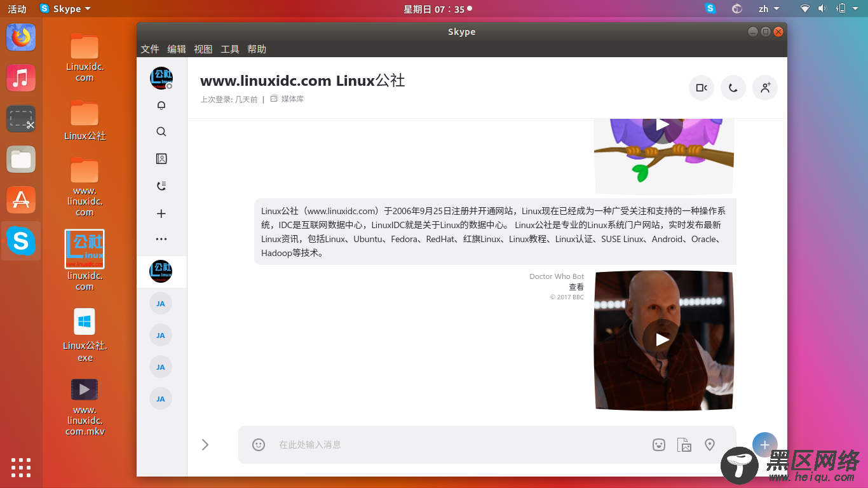The height and width of the screenshot is (488, 868).
Task: Select the second JA contact
Action: 161,335
